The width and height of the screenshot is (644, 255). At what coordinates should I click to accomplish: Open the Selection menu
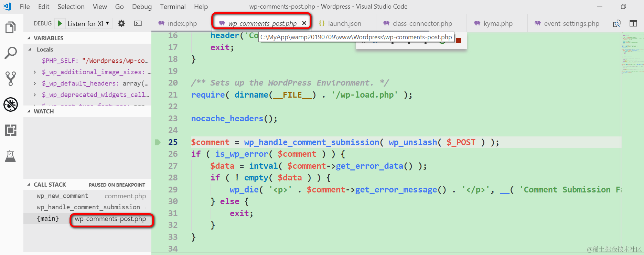click(x=71, y=7)
